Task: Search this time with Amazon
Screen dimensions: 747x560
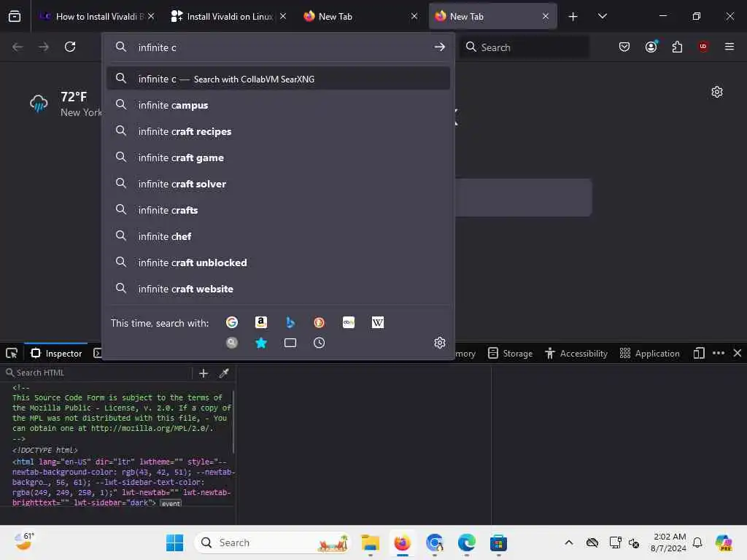Action: (261, 322)
